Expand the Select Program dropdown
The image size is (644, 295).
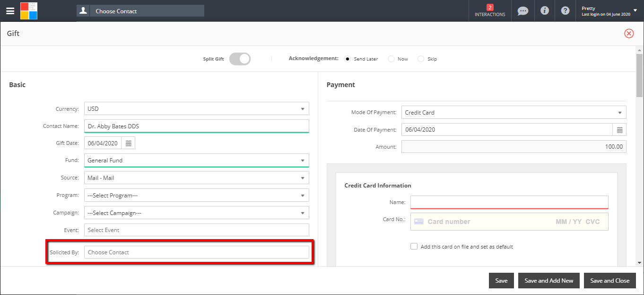tap(197, 196)
